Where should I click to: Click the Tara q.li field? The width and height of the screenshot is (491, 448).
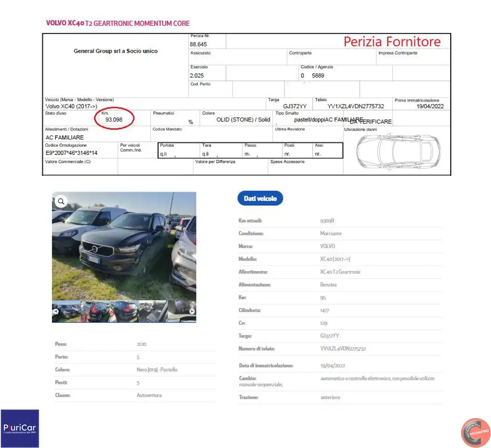221,150
